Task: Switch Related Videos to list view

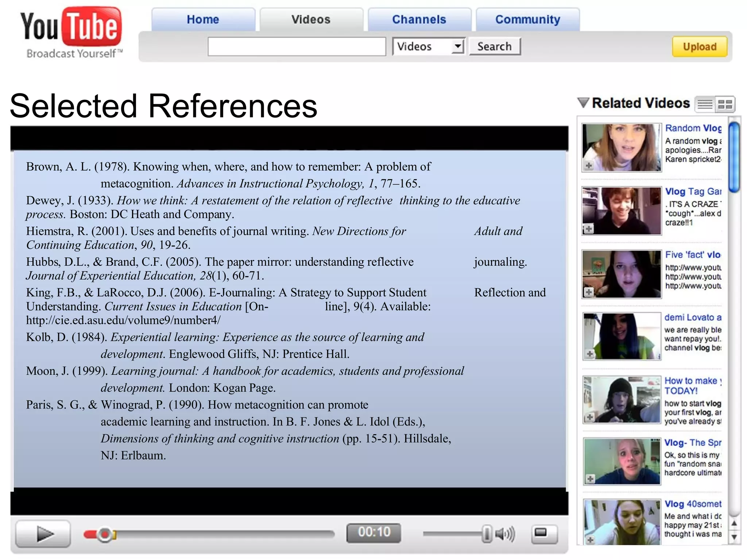Action: point(705,105)
